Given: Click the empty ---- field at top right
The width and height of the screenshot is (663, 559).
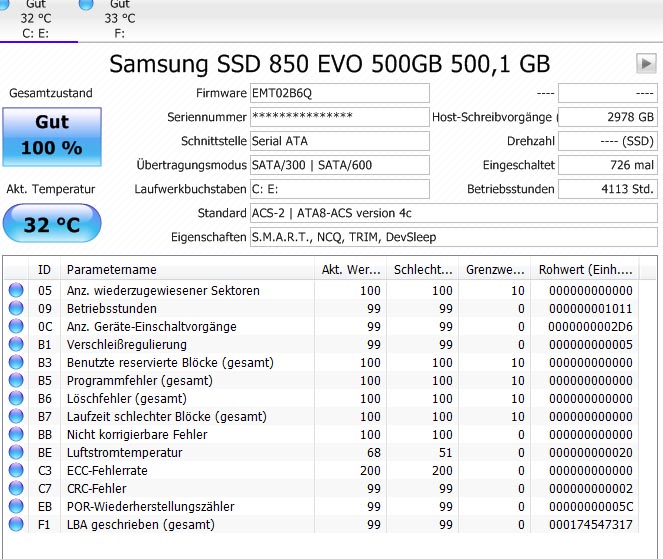Looking at the screenshot, I should coord(608,93).
